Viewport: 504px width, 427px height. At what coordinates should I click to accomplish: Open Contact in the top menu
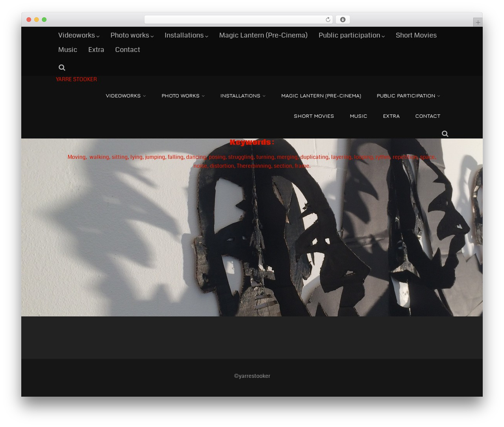[x=128, y=50]
